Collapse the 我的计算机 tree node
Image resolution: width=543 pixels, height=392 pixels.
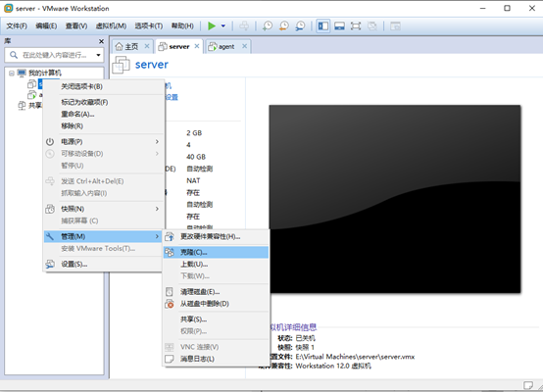pyautogui.click(x=12, y=73)
